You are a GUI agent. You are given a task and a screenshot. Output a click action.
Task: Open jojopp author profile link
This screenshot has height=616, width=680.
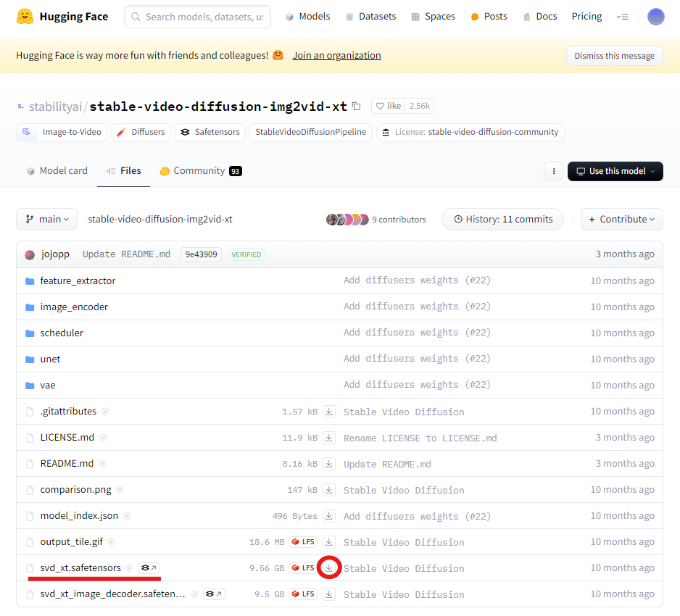pos(56,254)
